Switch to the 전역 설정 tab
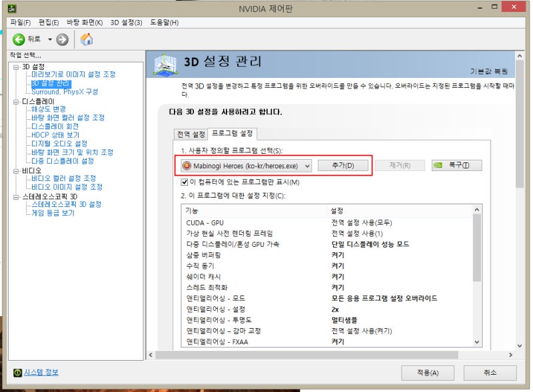This screenshot has height=392, width=533. [191, 134]
